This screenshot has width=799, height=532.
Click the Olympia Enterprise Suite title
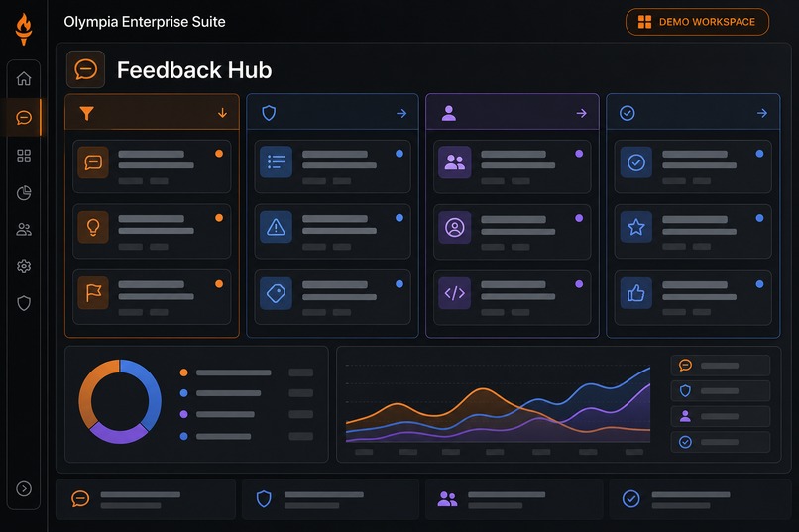[145, 22]
